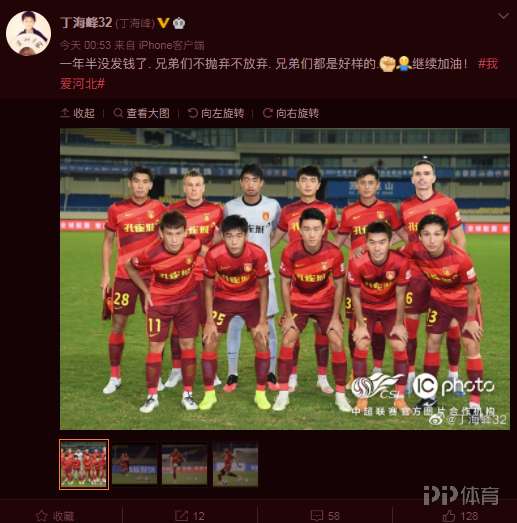Select the fourth photo thumbnail
Screen dimensions: 517x523
click(x=235, y=464)
